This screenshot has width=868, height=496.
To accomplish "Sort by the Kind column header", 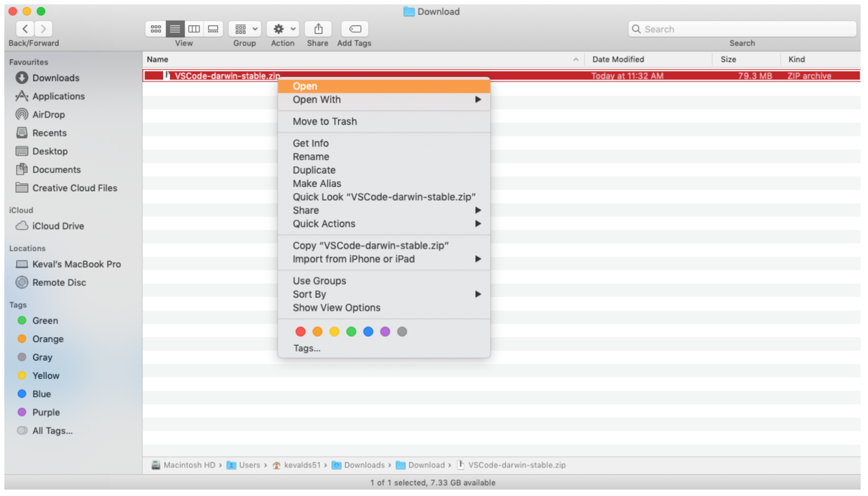I will pos(821,60).
